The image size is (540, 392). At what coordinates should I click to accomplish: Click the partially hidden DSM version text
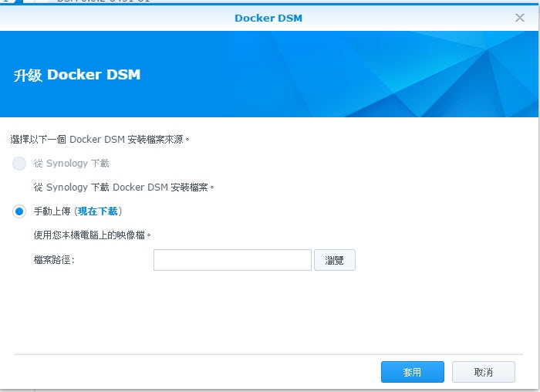coord(103,2)
